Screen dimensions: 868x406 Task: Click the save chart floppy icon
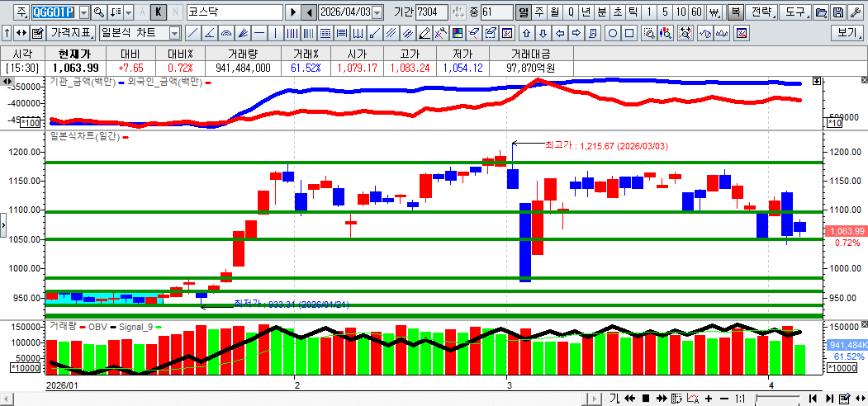tap(837, 12)
